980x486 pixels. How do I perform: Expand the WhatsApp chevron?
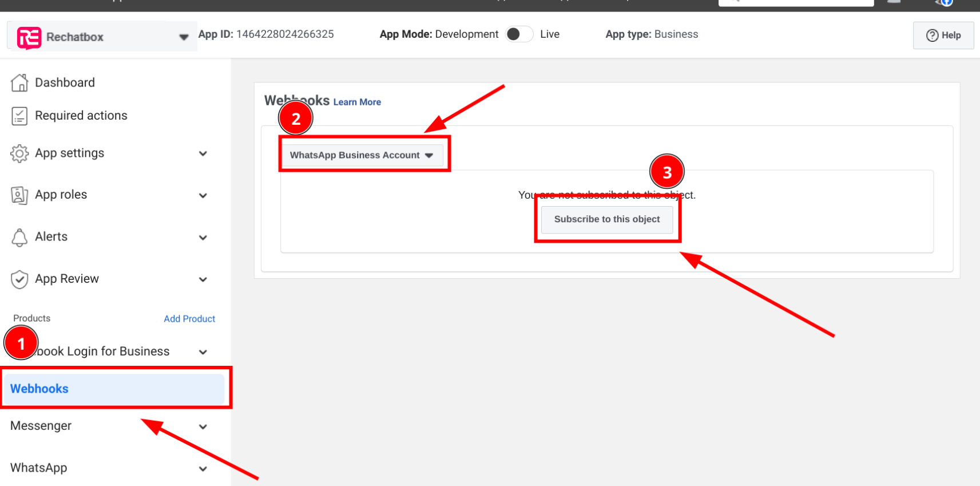pos(203,469)
